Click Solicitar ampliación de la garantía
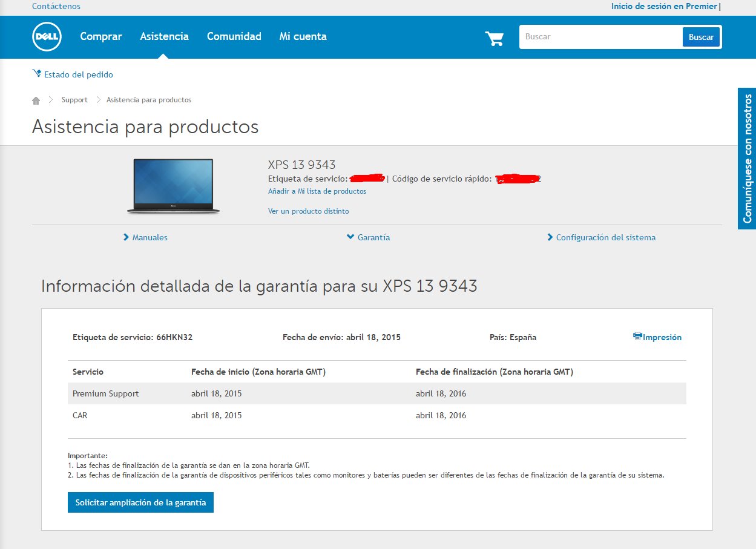The width and height of the screenshot is (756, 549). (x=140, y=502)
